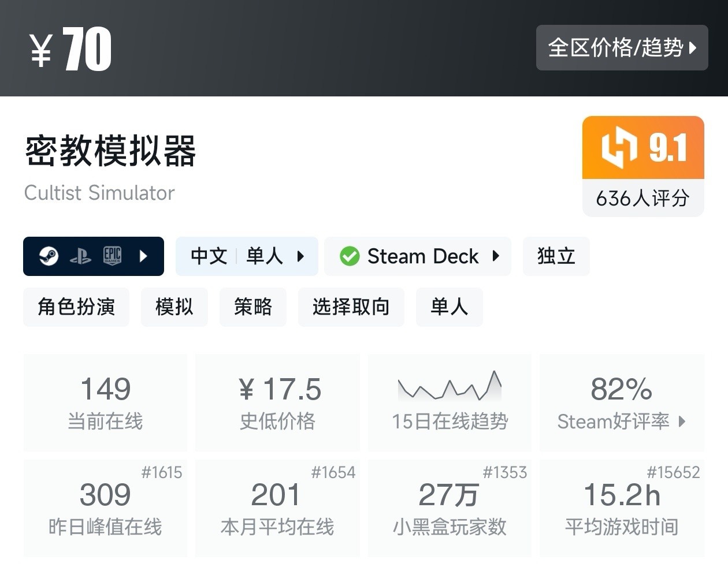
Task: Click the yen symbol beside price 70
Action: pos(41,50)
